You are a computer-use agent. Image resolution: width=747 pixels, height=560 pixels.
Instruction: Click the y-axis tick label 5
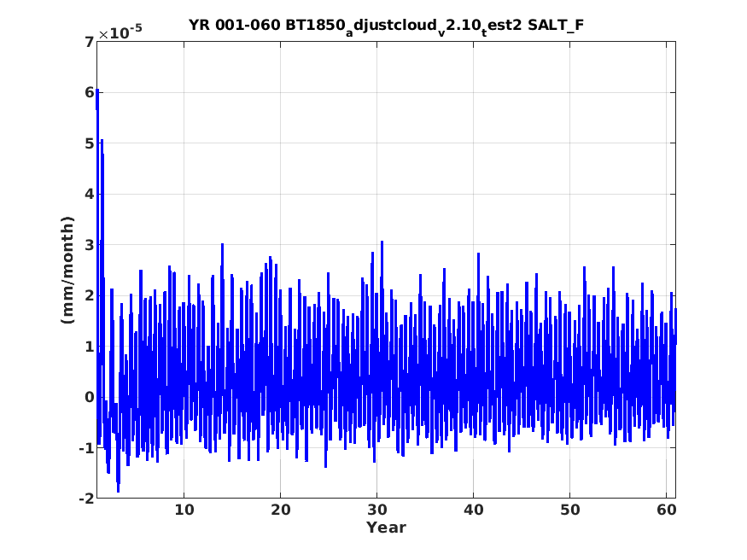tap(90, 143)
